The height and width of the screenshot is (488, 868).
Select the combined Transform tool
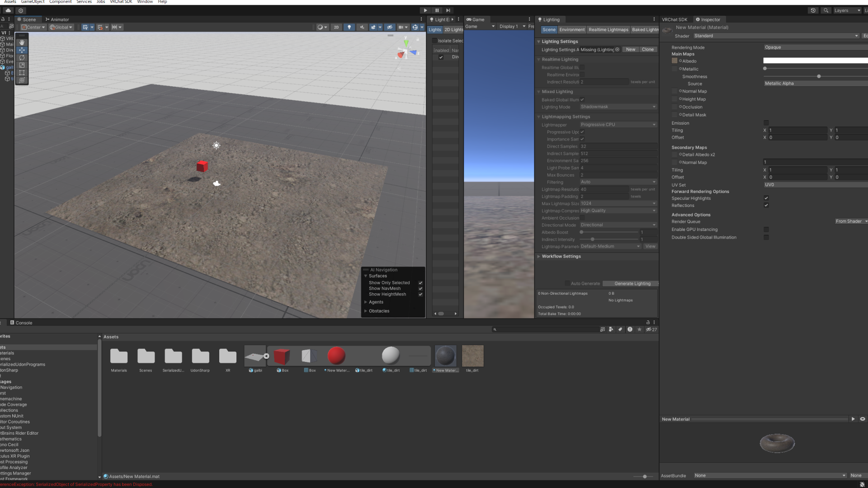(22, 80)
